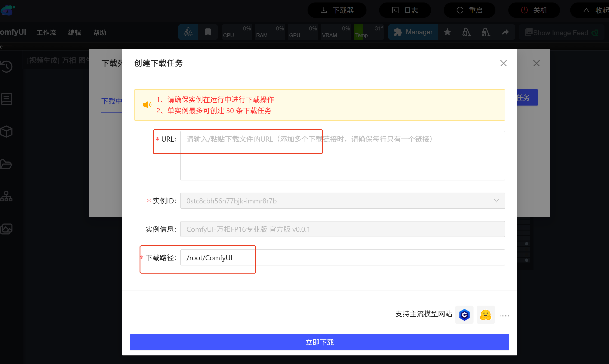Image resolution: width=609 pixels, height=364 pixels.
Task: Click the 立即下载 button
Action: coord(319,342)
